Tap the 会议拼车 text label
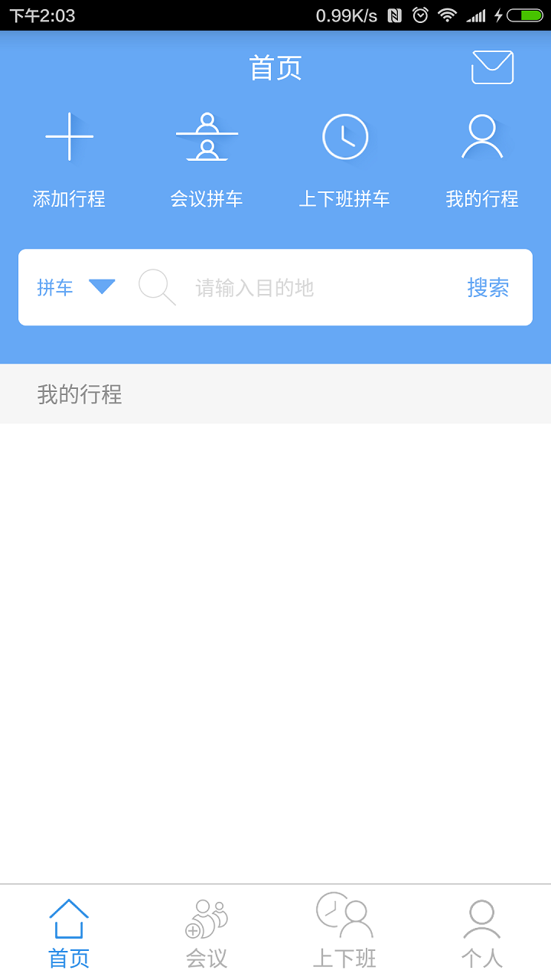Image resolution: width=551 pixels, height=980 pixels. [207, 199]
